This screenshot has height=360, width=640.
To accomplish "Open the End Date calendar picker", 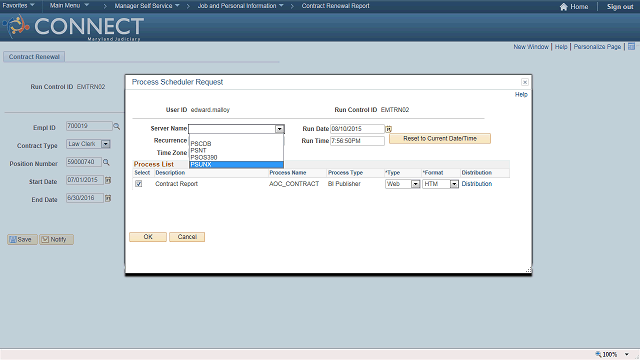I will [x=108, y=198].
